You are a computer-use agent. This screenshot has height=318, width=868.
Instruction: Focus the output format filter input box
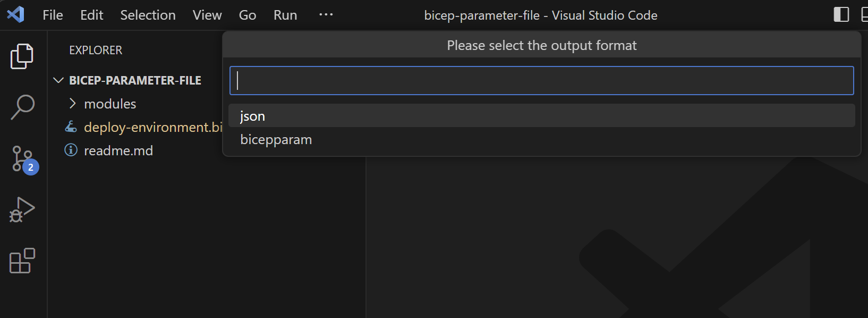point(542,80)
